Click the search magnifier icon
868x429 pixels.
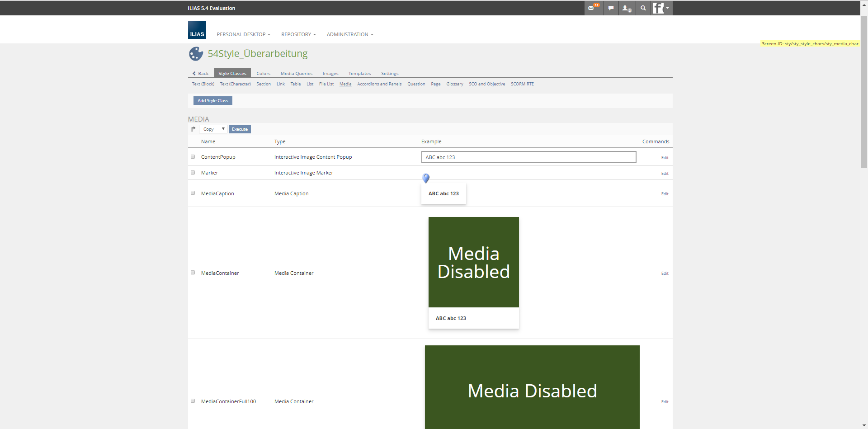point(643,8)
